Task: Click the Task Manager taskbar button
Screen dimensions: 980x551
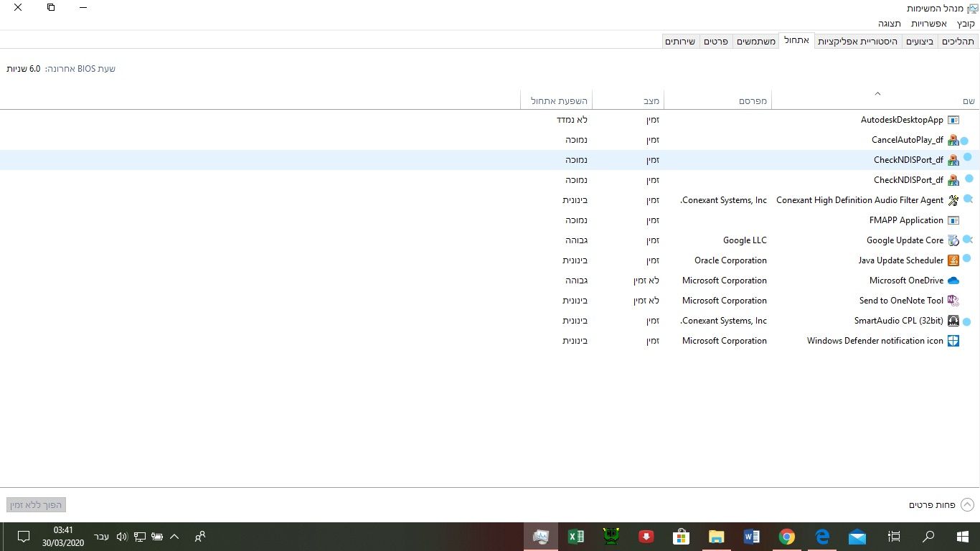Action: pyautogui.click(x=541, y=537)
